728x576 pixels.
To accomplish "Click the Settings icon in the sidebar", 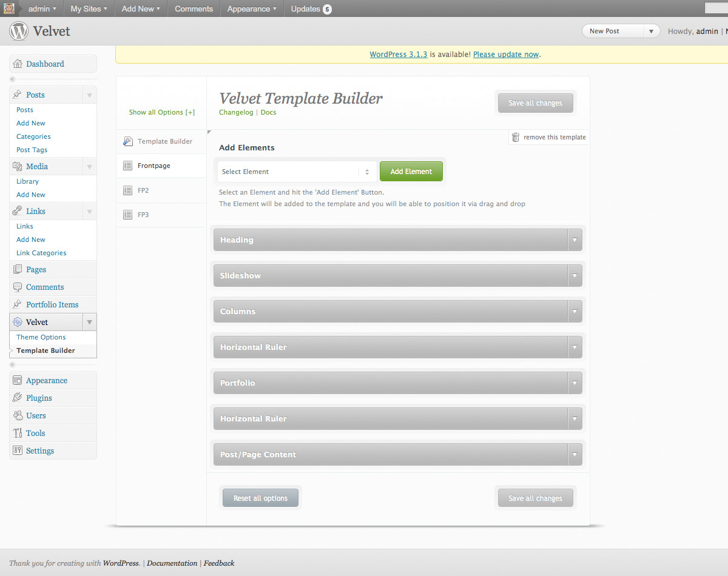I will (18, 450).
